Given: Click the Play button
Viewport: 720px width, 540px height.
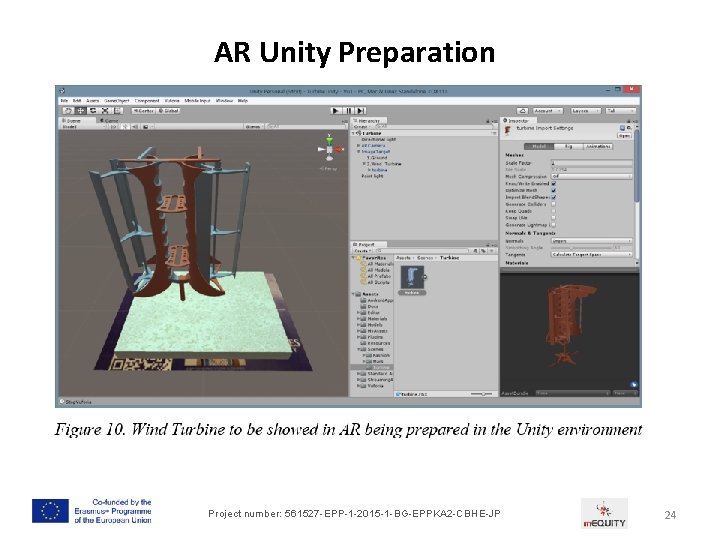Looking at the screenshot, I should click(336, 111).
